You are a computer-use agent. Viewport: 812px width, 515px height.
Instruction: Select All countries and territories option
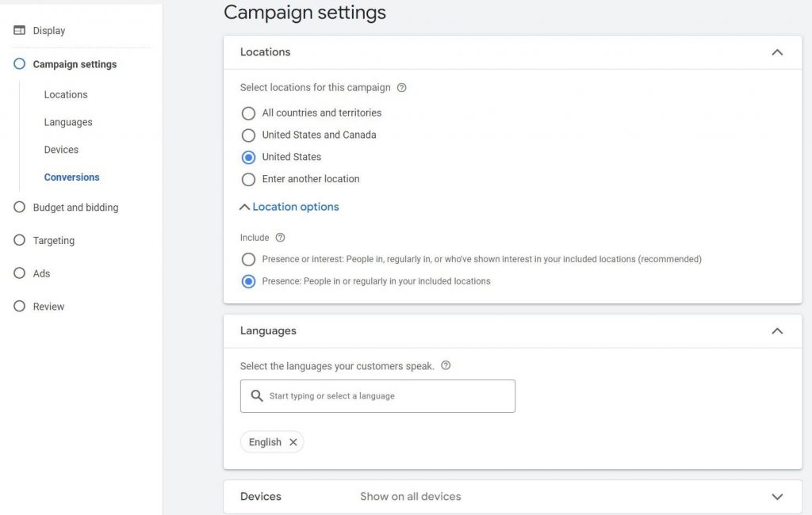tap(249, 113)
